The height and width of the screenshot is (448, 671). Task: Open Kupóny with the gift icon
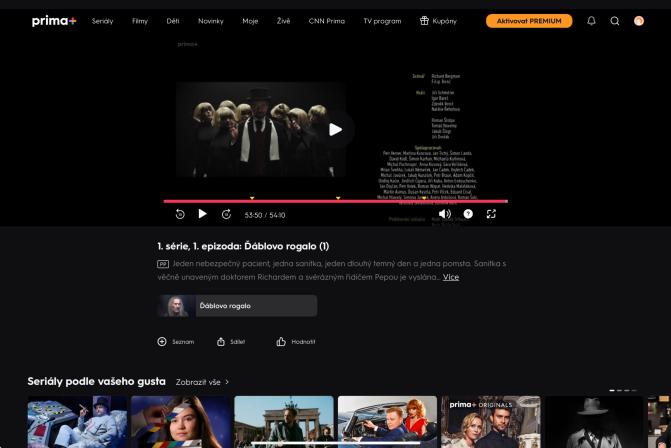438,21
